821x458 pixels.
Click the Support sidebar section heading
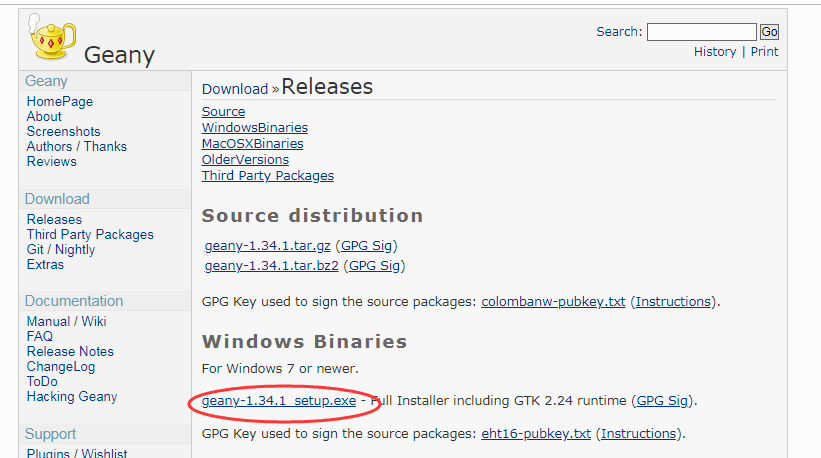(x=50, y=434)
